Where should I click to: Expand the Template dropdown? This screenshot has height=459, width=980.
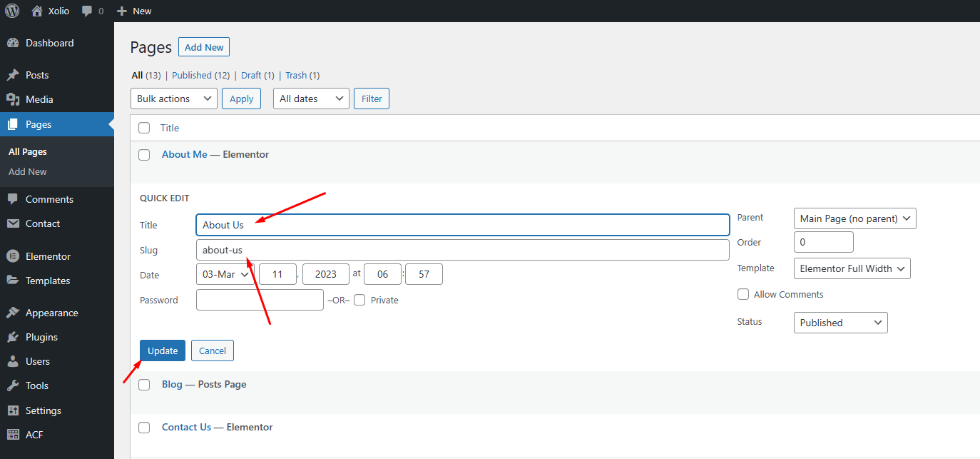[852, 268]
